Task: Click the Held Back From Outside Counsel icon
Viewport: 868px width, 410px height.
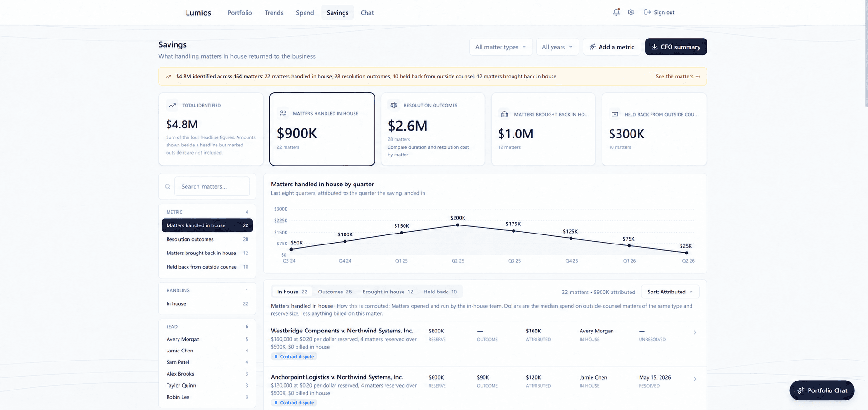Action: pyautogui.click(x=615, y=114)
